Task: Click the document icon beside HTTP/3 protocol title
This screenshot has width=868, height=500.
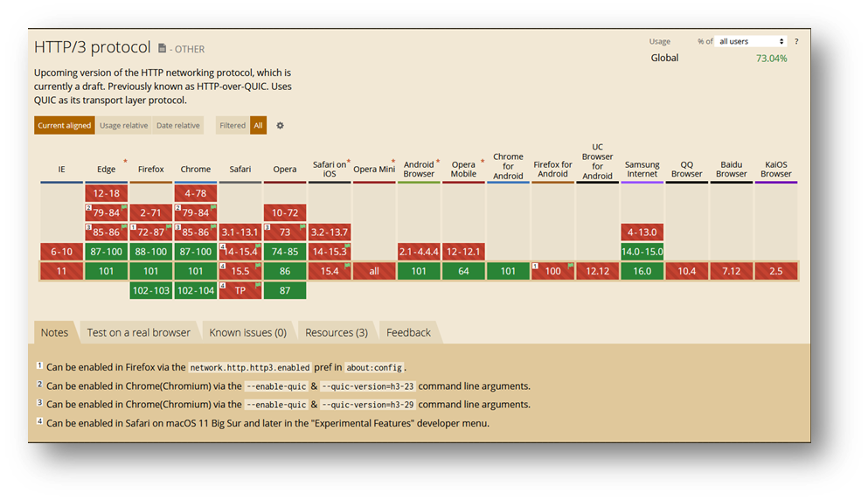Action: coord(163,48)
